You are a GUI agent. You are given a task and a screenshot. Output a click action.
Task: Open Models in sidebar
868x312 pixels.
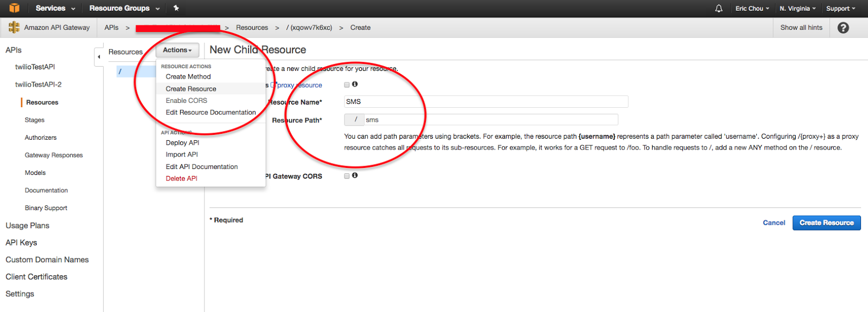pos(35,173)
